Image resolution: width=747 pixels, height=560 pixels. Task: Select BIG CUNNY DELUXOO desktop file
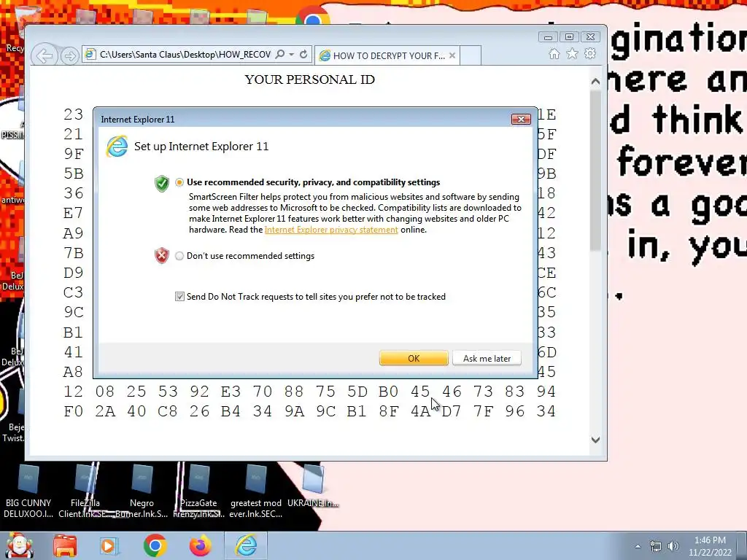pos(28,492)
